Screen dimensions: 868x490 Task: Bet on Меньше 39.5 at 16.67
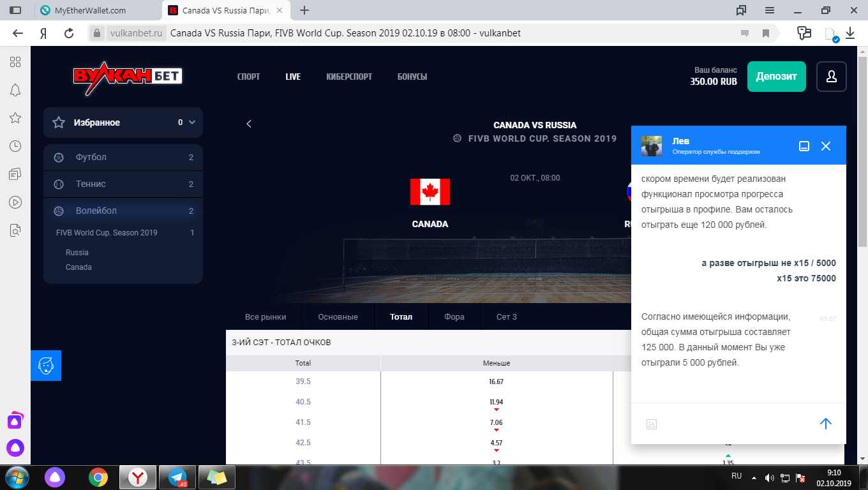pyautogui.click(x=497, y=382)
